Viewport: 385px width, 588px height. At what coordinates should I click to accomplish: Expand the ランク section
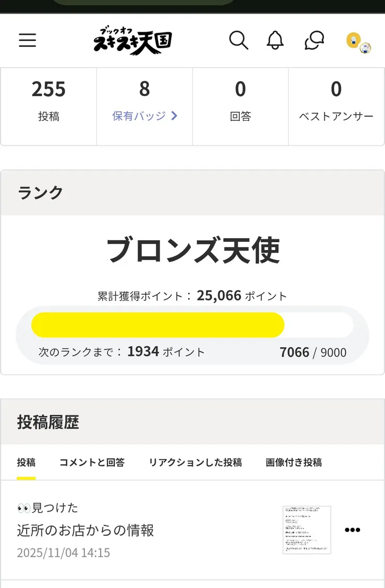(41, 193)
